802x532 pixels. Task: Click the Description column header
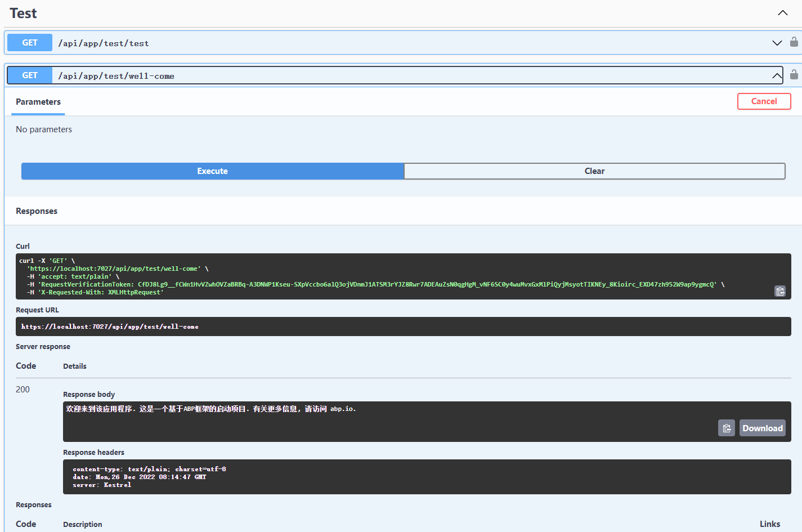[x=83, y=525]
